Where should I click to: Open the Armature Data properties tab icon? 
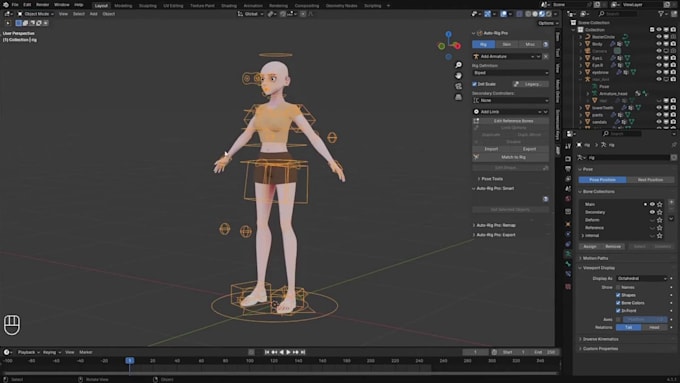(568, 254)
